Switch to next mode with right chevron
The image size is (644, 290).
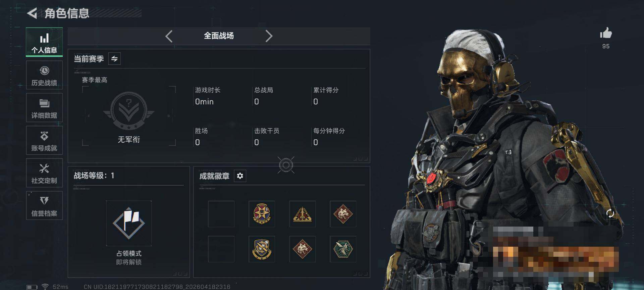[269, 36]
